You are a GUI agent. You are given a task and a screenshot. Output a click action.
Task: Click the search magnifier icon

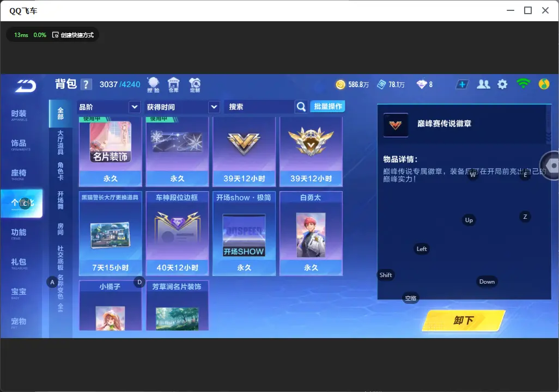click(x=301, y=107)
